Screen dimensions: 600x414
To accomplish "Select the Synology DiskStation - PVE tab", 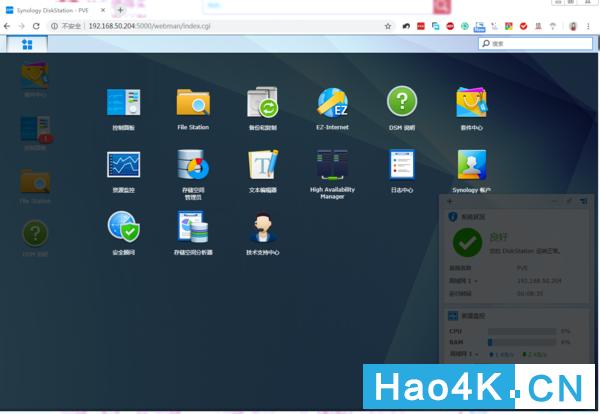I will click(52, 10).
